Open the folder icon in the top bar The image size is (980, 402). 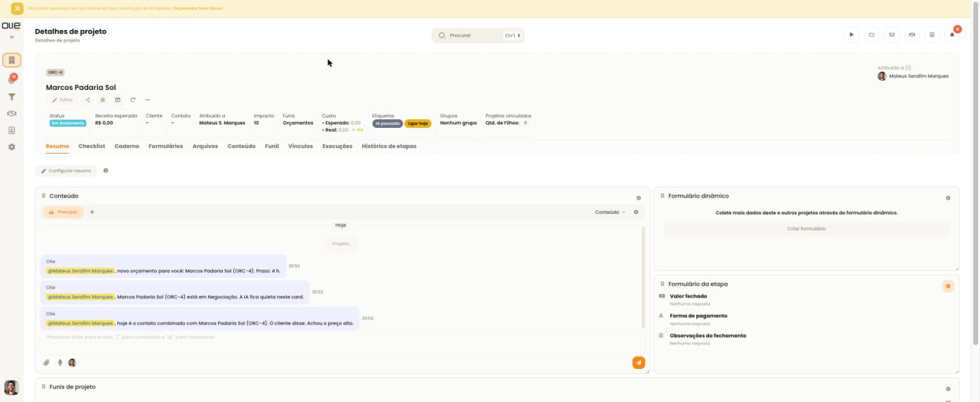click(871, 35)
